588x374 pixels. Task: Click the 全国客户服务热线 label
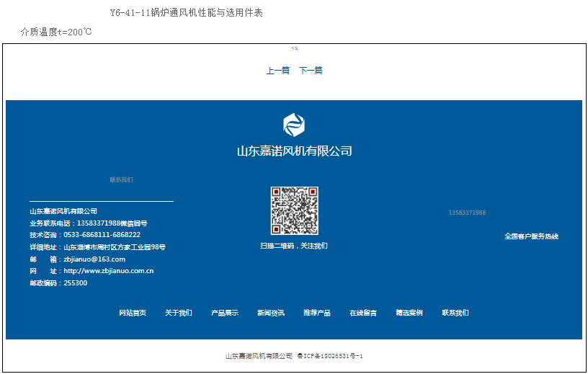point(531,236)
